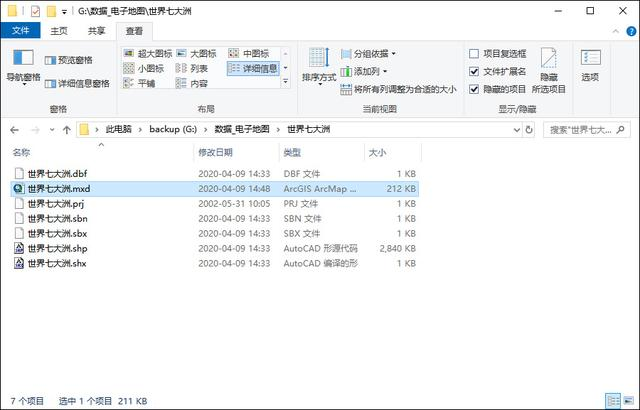Toggle the 预览窗格 preview pane
The image size is (640, 410).
coord(69,60)
